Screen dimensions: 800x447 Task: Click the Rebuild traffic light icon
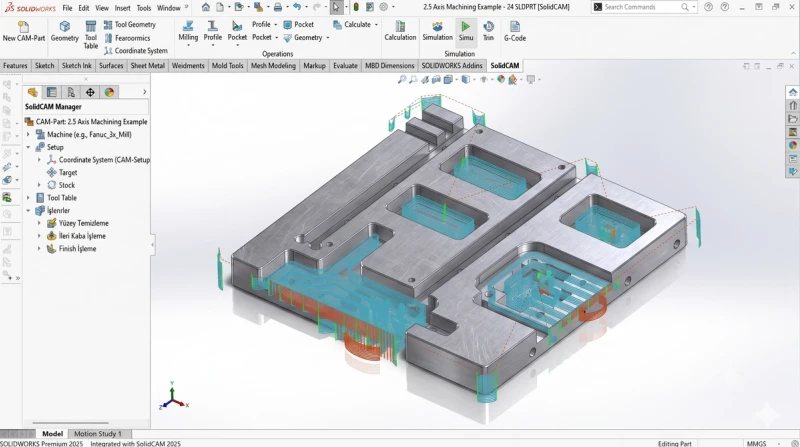pyautogui.click(x=356, y=7)
